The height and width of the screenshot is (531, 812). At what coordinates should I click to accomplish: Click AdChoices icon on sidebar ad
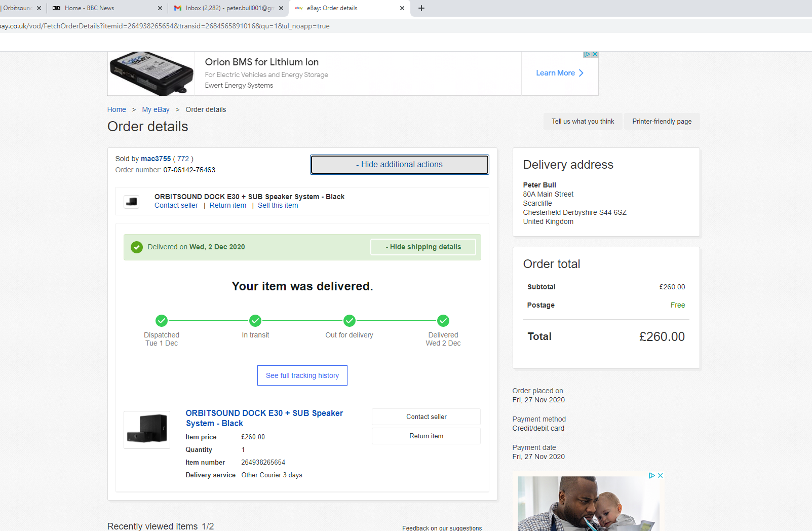coord(652,475)
